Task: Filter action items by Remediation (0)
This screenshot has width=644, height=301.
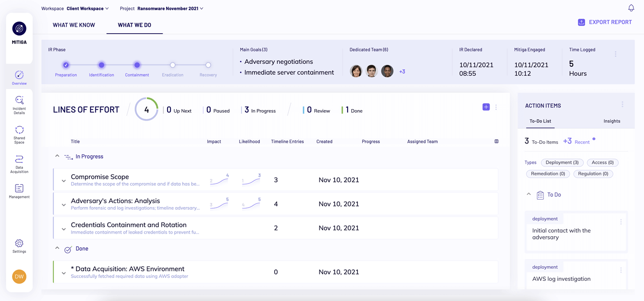Action: point(548,173)
